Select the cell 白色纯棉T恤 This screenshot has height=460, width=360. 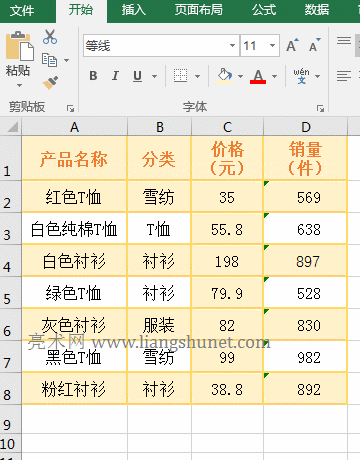click(x=74, y=229)
